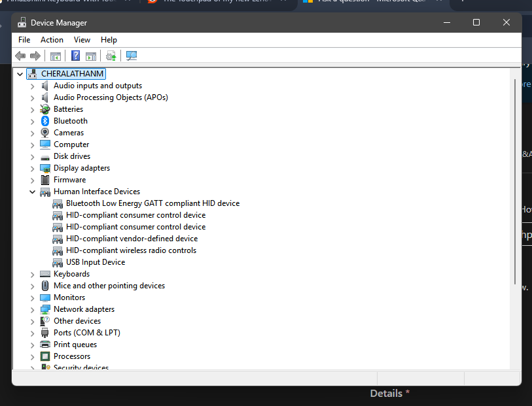Image resolution: width=532 pixels, height=406 pixels.
Task: Open the View menu
Action: pyautogui.click(x=82, y=40)
